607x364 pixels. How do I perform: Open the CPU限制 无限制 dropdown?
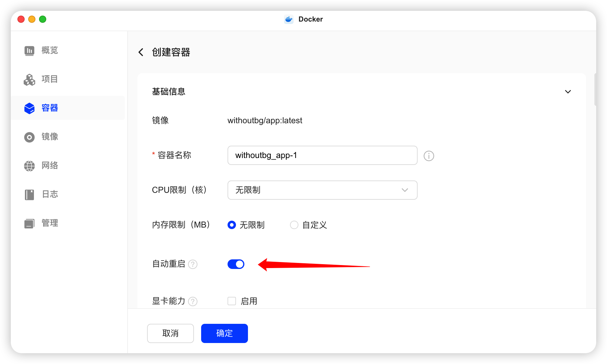[322, 190]
